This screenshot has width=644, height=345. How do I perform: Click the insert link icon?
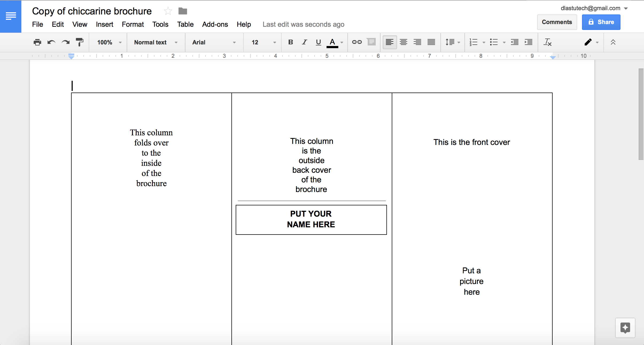(x=357, y=42)
